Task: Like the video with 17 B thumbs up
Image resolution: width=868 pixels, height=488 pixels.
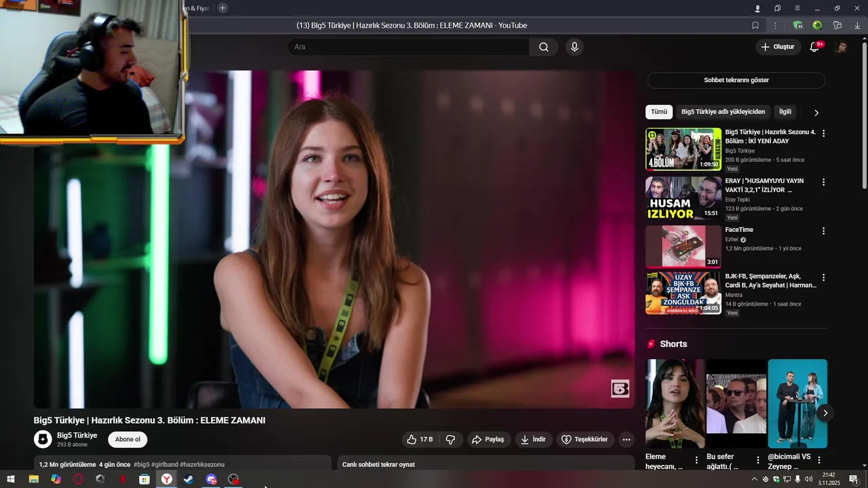Action: pos(420,439)
